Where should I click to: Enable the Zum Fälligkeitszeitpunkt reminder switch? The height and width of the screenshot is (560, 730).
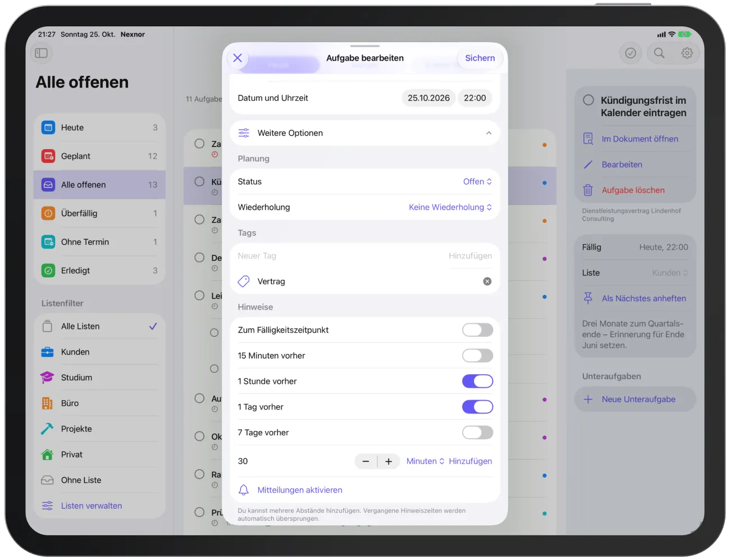click(477, 330)
